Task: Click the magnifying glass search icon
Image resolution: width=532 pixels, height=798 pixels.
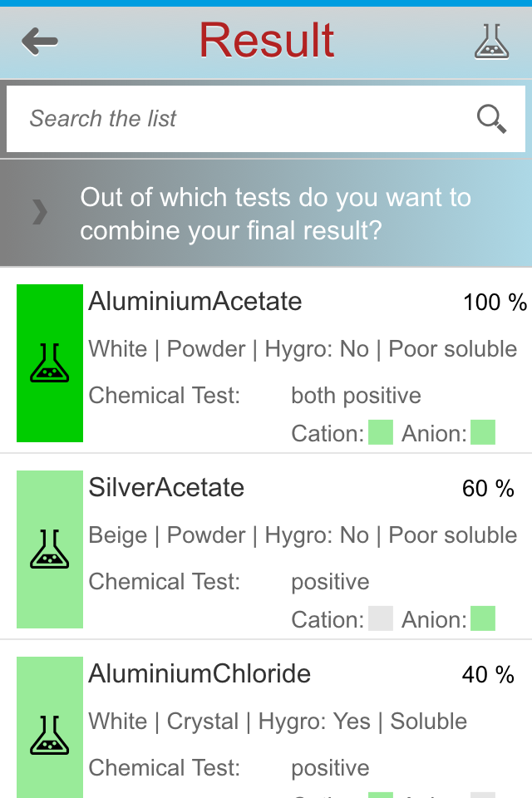Action: 491,119
